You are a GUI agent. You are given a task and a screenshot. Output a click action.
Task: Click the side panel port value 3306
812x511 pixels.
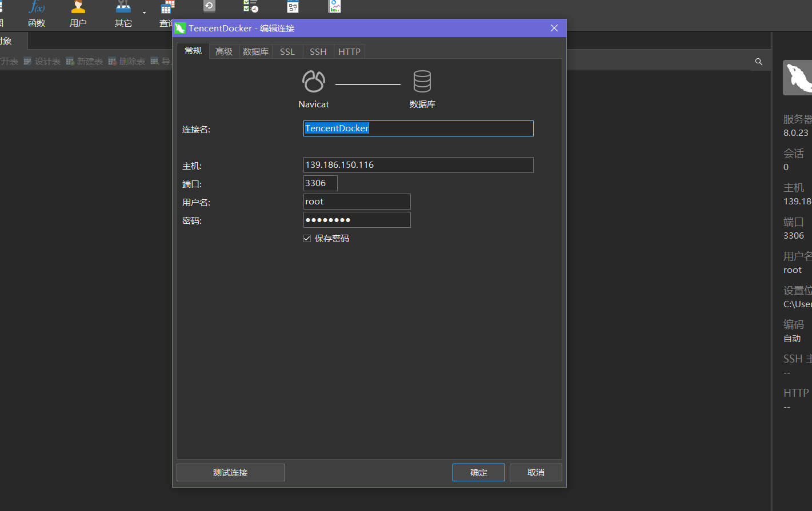click(x=794, y=235)
